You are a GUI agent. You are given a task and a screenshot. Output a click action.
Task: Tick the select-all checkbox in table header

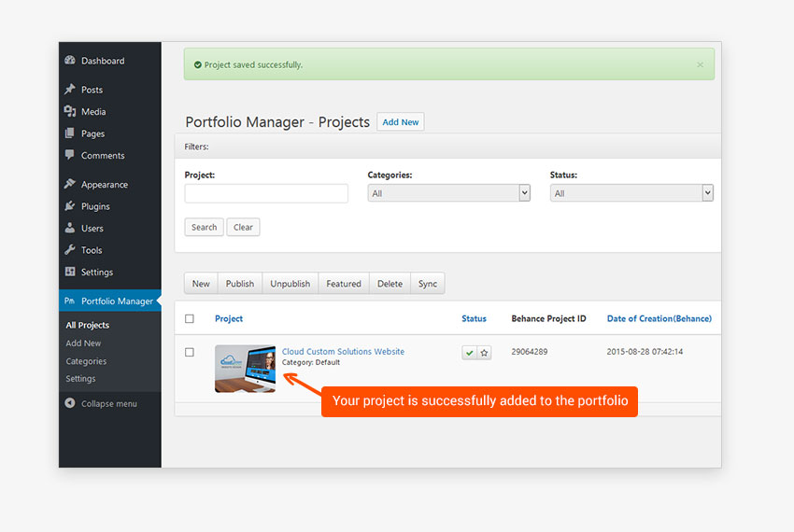tap(190, 319)
